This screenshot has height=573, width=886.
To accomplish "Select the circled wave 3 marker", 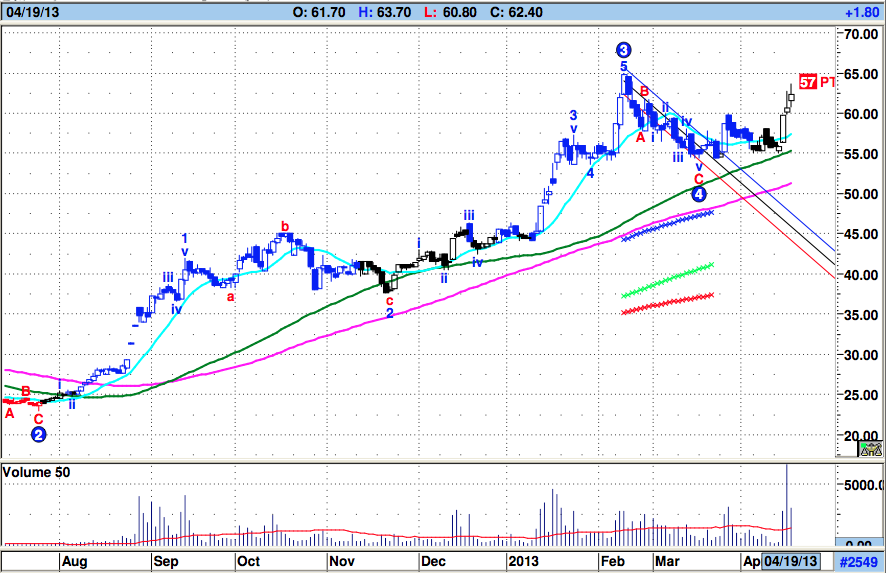I will click(623, 50).
